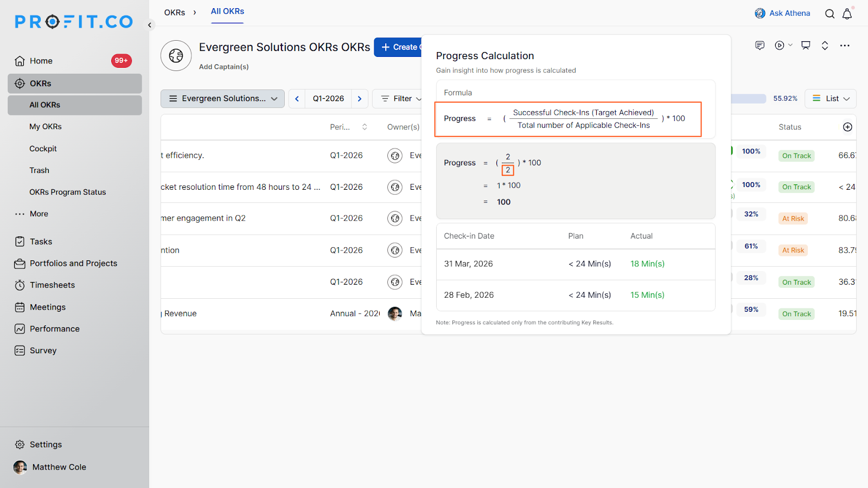
Task: Click the expand/collapse all arrows icon
Action: pyautogui.click(x=825, y=46)
